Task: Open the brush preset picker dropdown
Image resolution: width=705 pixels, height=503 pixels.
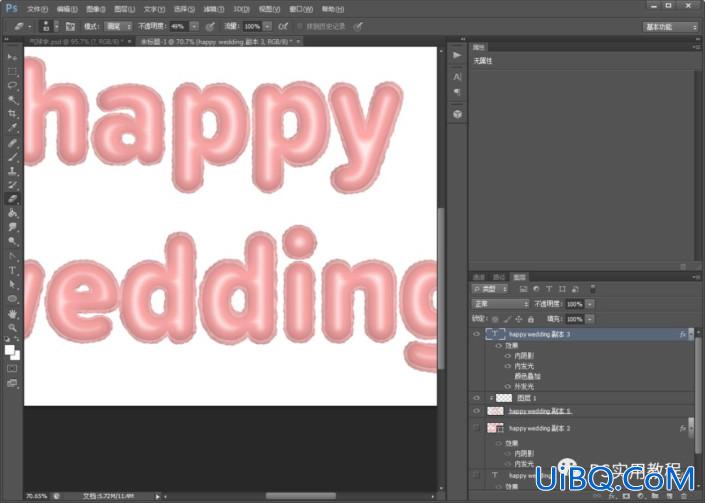Action: click(x=56, y=27)
